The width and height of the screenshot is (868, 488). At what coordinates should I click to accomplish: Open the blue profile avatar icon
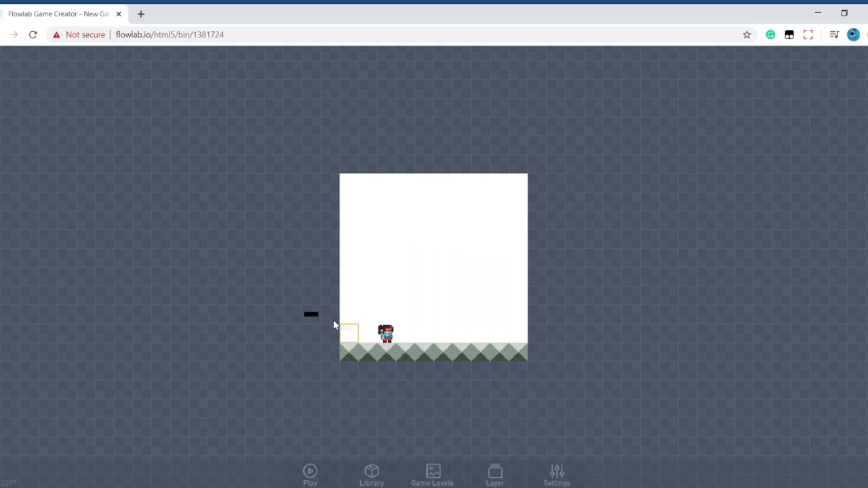click(853, 35)
